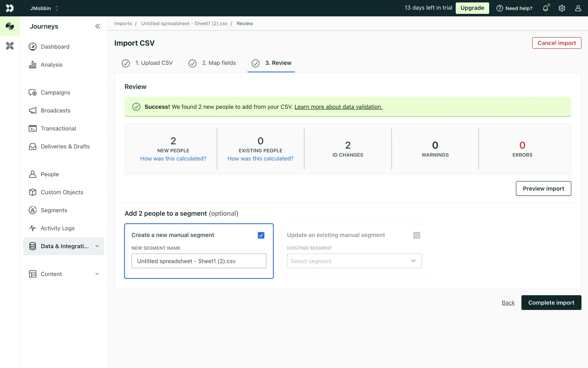Open the Select segment dropdown
Image resolution: width=588 pixels, height=368 pixels.
354,261
